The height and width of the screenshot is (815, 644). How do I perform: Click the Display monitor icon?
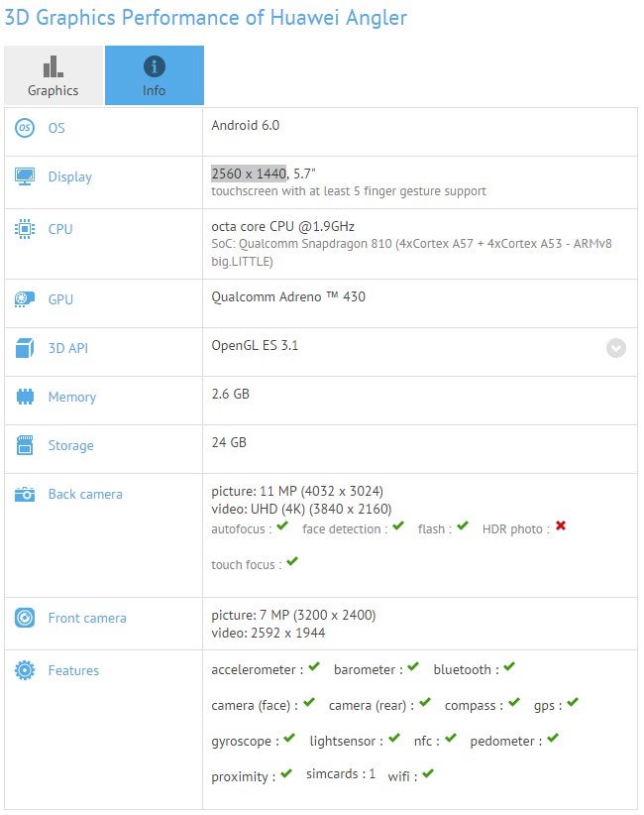pyautogui.click(x=25, y=176)
